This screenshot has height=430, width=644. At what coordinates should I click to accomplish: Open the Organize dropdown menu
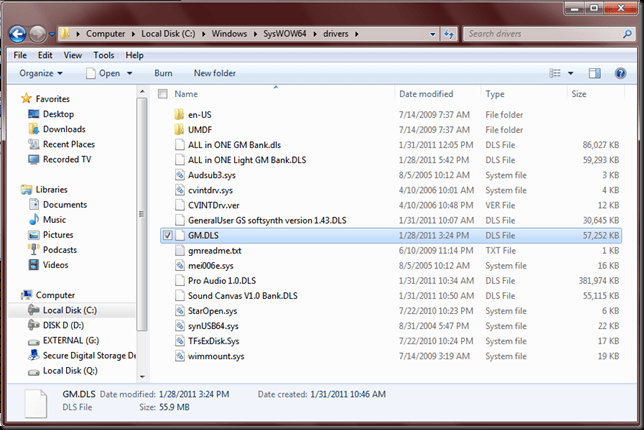(40, 73)
